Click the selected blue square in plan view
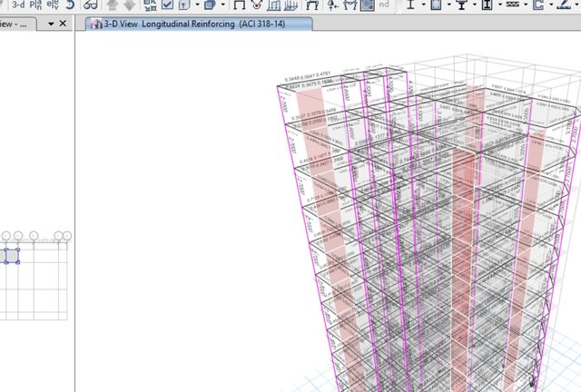Viewport: 581px width, 392px height. (11, 257)
